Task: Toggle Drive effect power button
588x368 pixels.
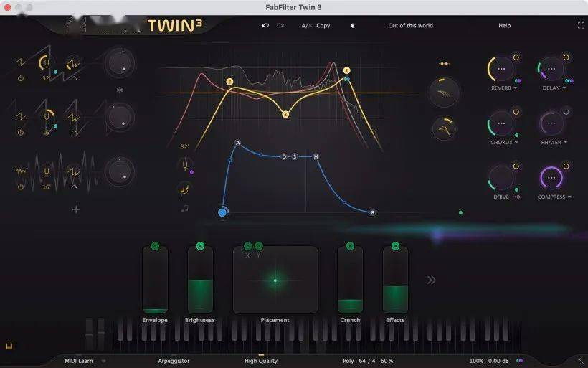Action: pyautogui.click(x=516, y=166)
